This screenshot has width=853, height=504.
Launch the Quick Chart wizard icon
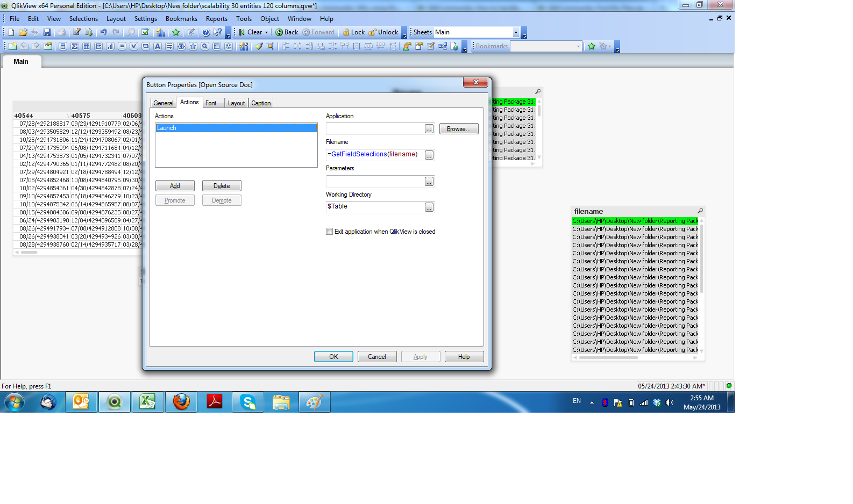tap(161, 32)
